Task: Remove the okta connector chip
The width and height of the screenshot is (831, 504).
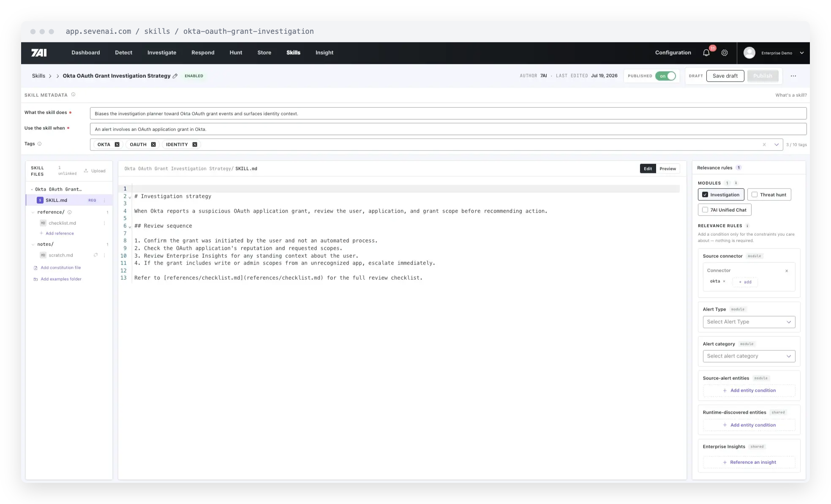Action: pyautogui.click(x=724, y=281)
